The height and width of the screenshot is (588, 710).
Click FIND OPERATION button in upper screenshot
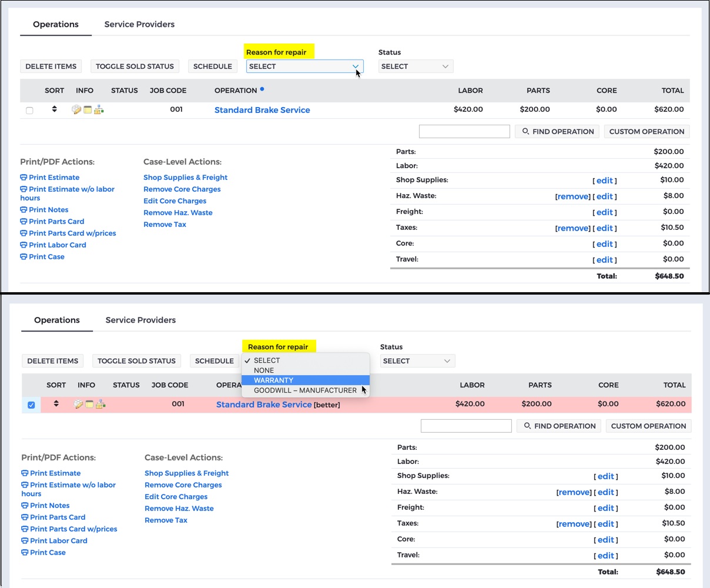[x=558, y=132]
